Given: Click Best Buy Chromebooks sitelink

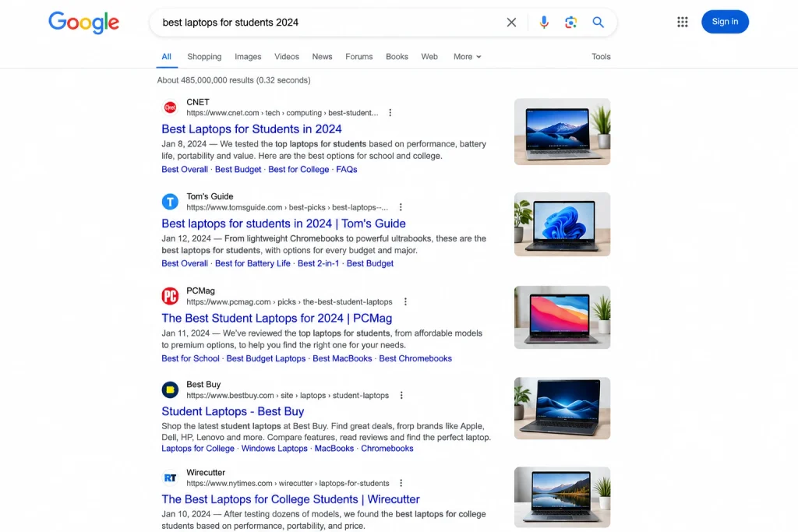Looking at the screenshot, I should pyautogui.click(x=387, y=449).
